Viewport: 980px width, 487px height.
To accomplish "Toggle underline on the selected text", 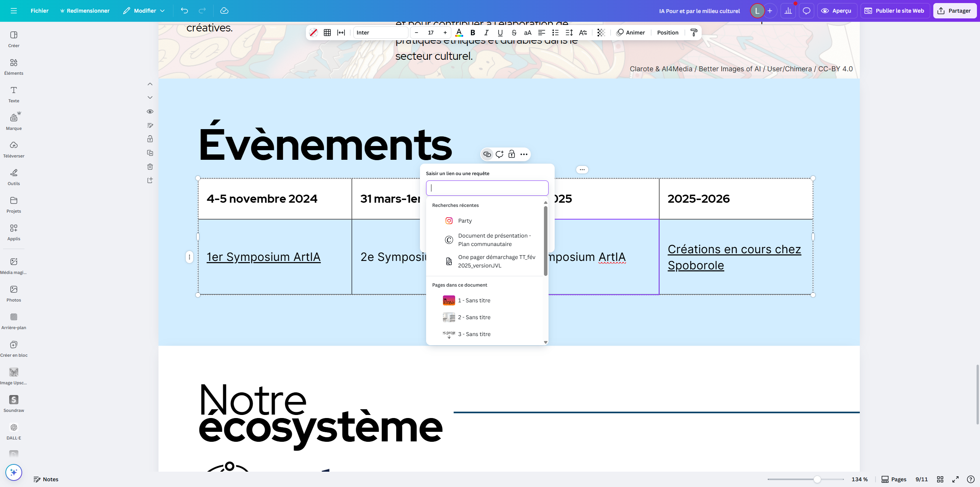I will (x=500, y=33).
